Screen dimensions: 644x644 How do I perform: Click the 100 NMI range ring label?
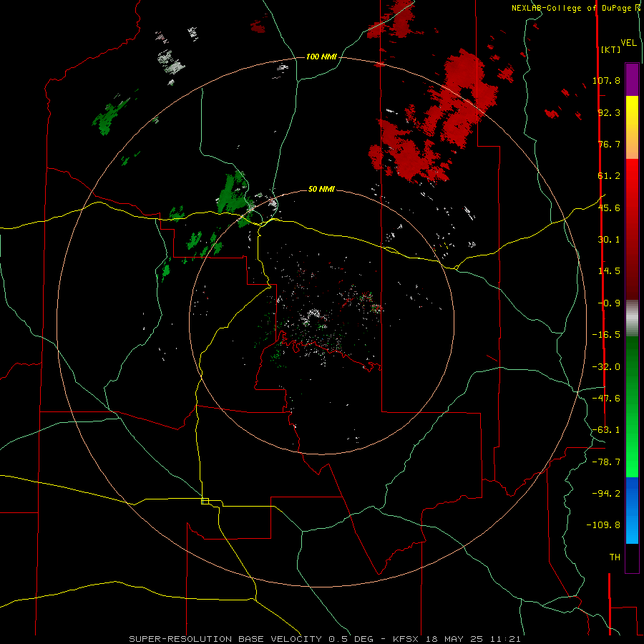pyautogui.click(x=321, y=57)
